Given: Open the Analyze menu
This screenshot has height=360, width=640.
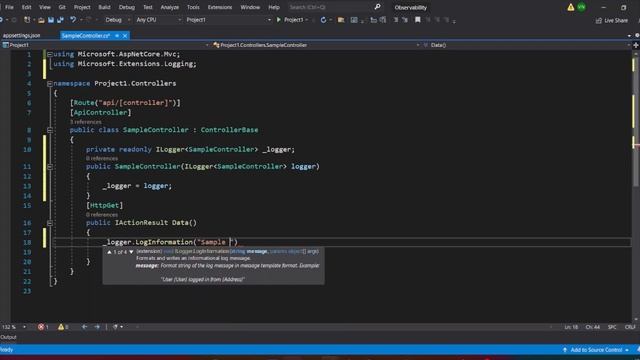Looking at the screenshot, I should coord(169,7).
